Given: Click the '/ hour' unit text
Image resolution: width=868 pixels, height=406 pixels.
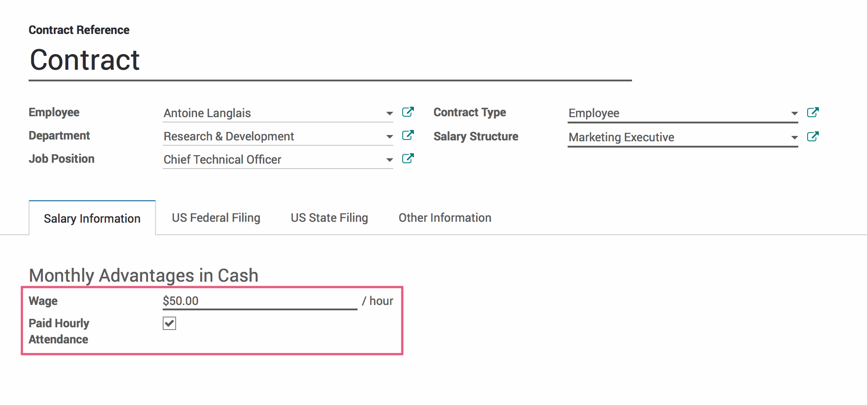Looking at the screenshot, I should pyautogui.click(x=378, y=301).
